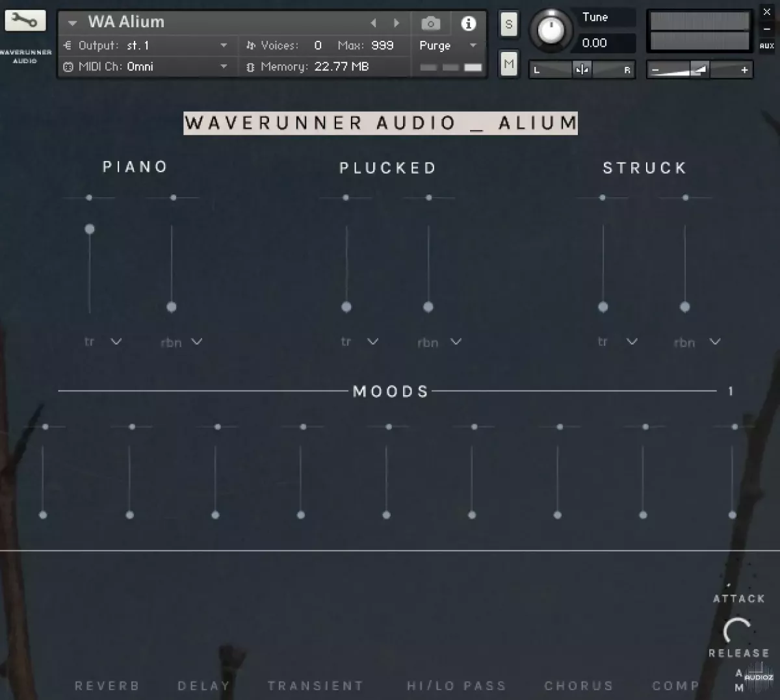
Task: Click the Piano tr volume slider handle
Action: click(x=90, y=229)
